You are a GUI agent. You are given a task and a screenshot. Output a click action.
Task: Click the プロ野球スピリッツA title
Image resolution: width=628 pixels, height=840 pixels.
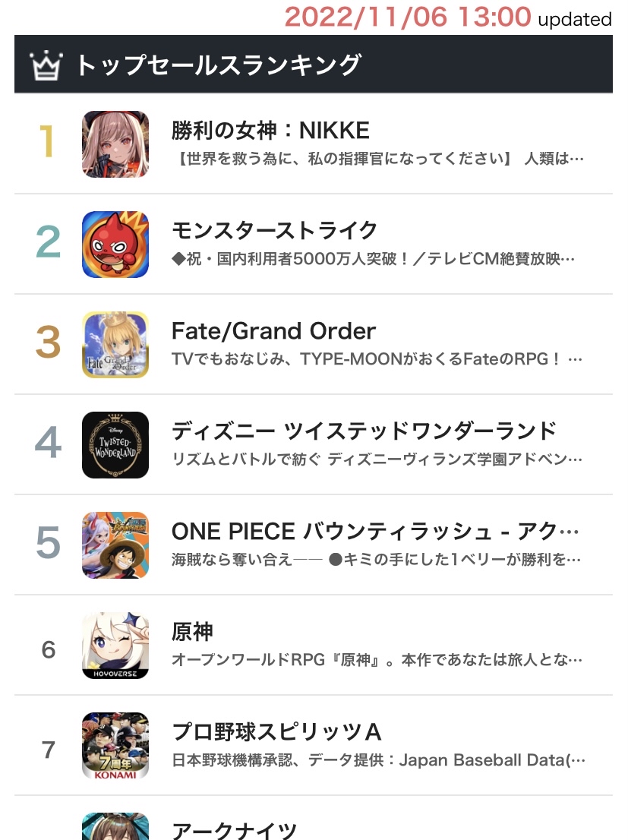(x=276, y=731)
